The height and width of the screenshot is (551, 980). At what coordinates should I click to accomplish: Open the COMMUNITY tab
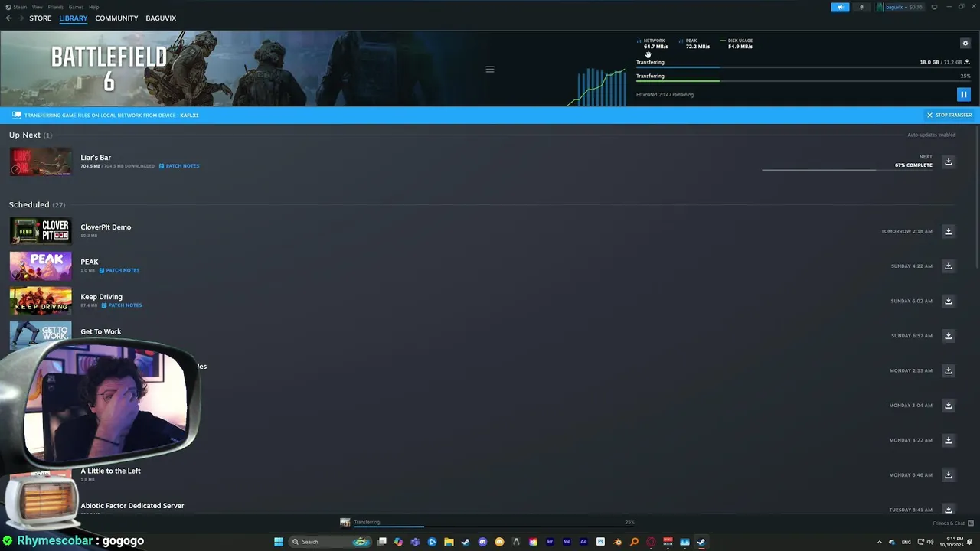(x=116, y=18)
